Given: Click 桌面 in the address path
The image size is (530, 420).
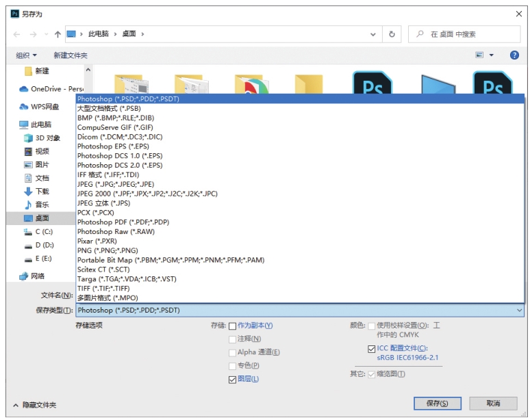Looking at the screenshot, I should (x=129, y=34).
